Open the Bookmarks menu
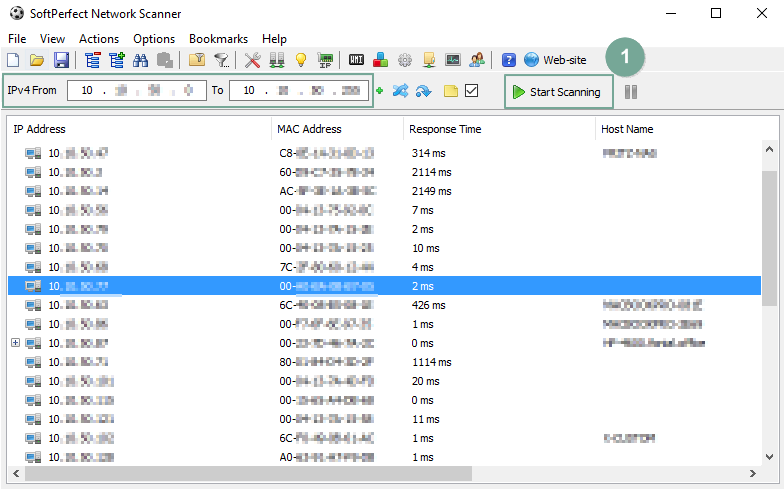The height and width of the screenshot is (491, 784). [x=218, y=38]
